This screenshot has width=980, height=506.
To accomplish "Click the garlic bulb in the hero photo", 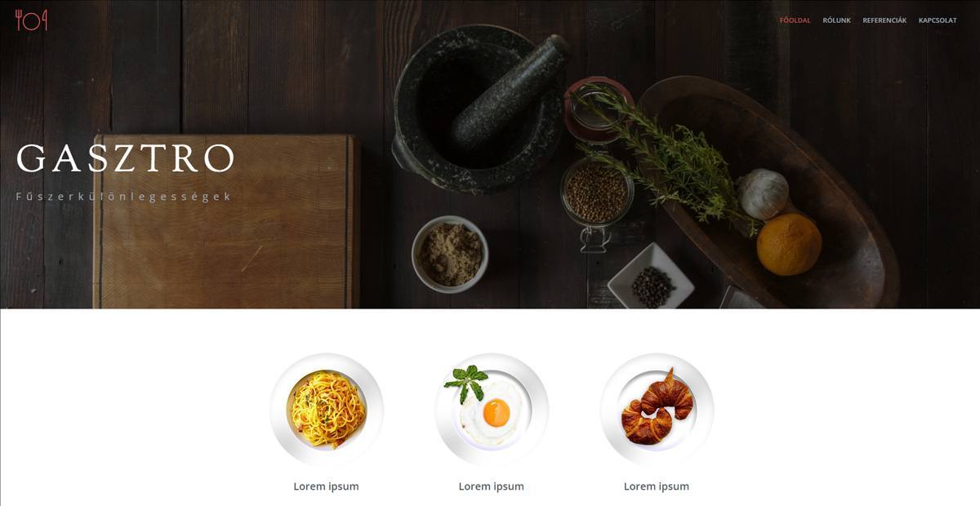I will 764,193.
